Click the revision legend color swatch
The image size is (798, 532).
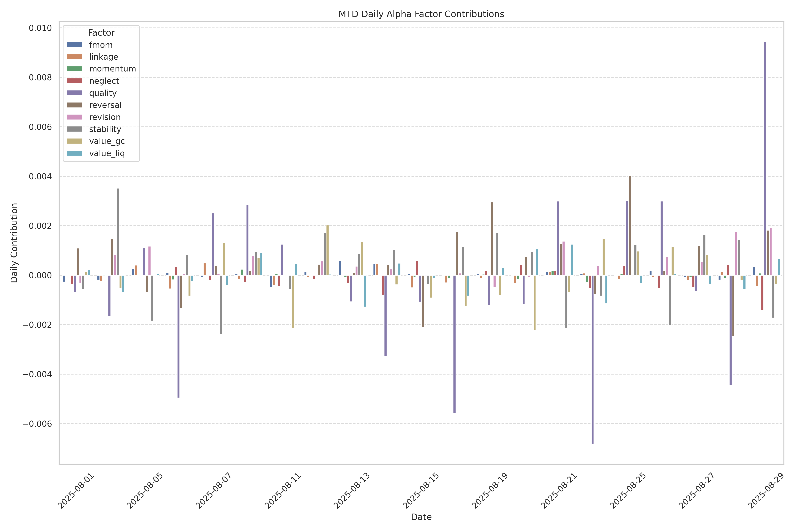tap(74, 117)
